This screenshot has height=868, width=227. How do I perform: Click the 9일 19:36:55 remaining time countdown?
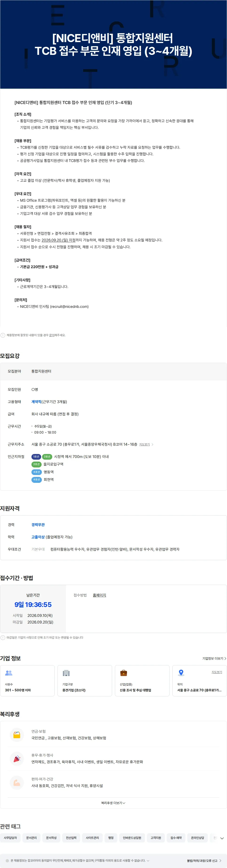tap(33, 605)
